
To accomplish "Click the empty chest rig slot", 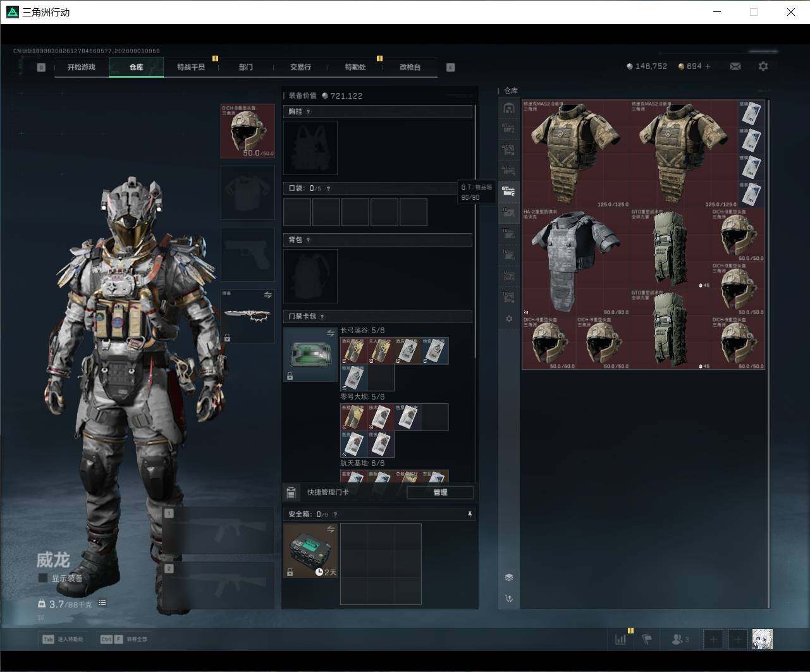I will (x=310, y=148).
